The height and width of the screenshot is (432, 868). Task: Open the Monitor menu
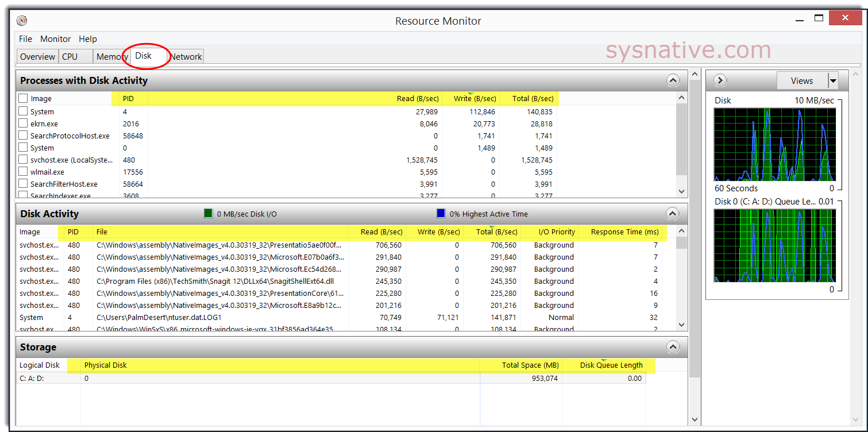pyautogui.click(x=55, y=39)
